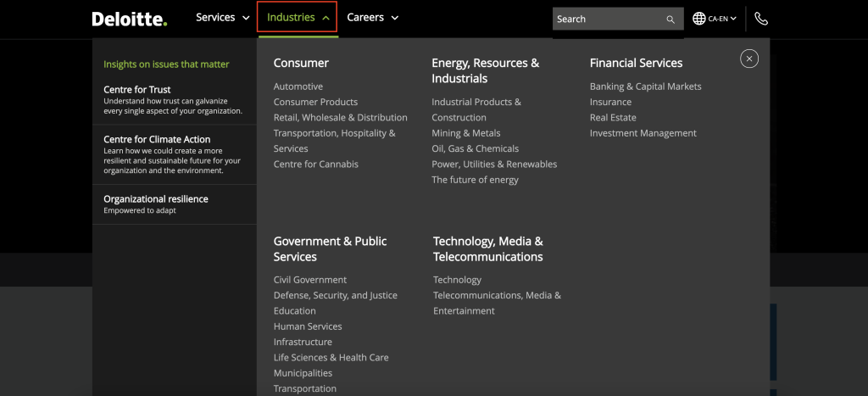
Task: Select Infrastructure link
Action: point(303,342)
